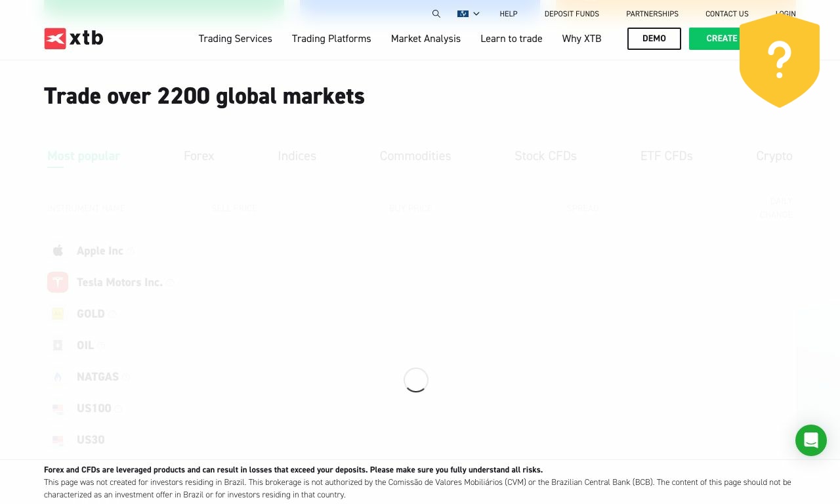Switch to the Forex tab
Viewport: 840px width, 504px height.
point(199,156)
